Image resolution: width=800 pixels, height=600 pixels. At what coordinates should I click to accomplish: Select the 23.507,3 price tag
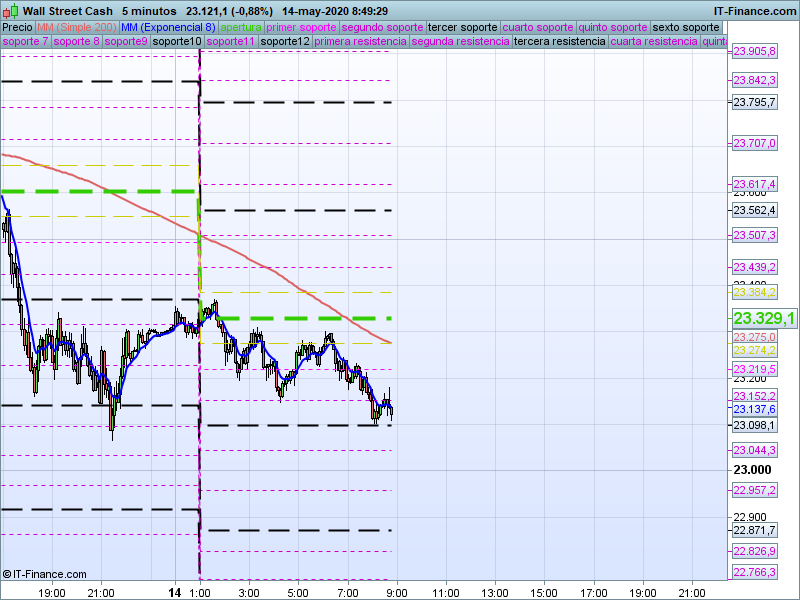point(755,235)
